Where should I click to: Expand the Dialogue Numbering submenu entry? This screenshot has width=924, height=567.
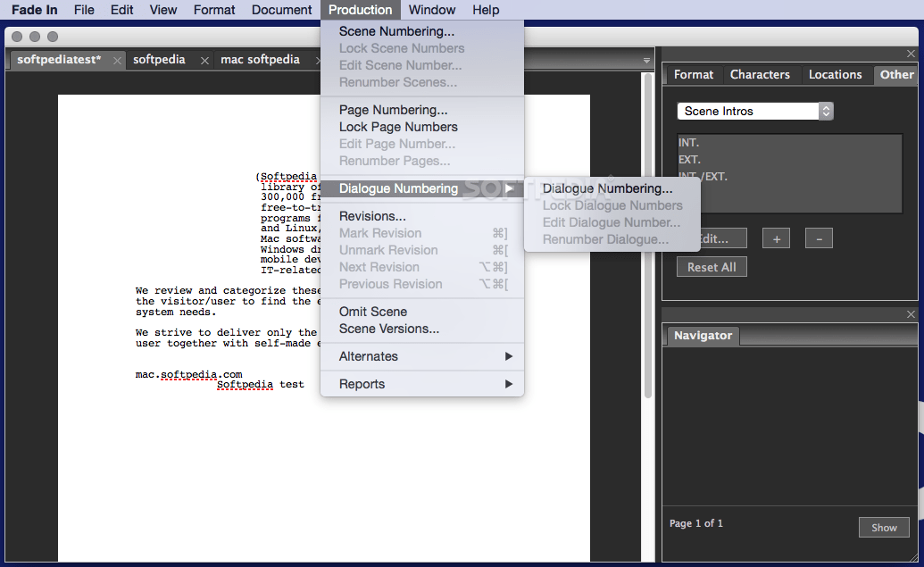(x=422, y=188)
